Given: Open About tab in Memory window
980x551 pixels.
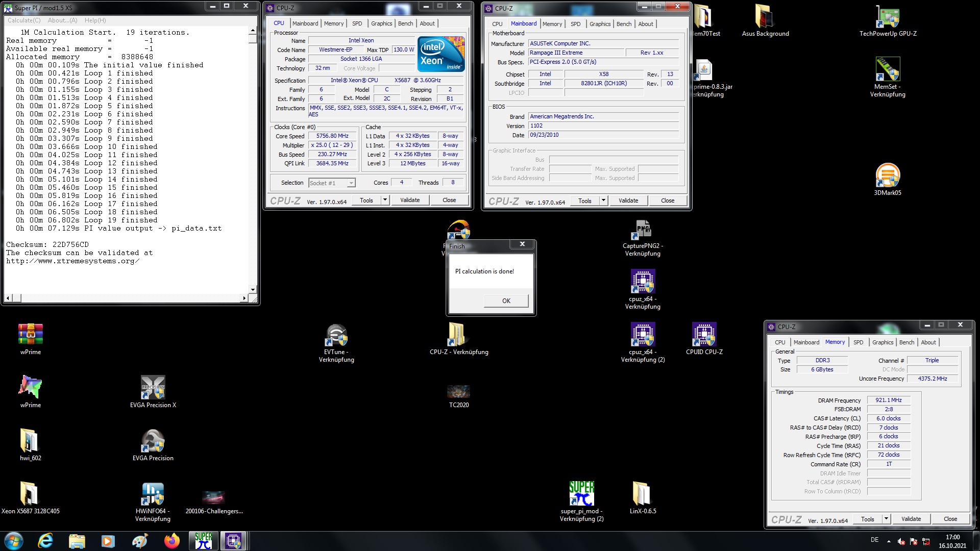Looking at the screenshot, I should [x=928, y=342].
